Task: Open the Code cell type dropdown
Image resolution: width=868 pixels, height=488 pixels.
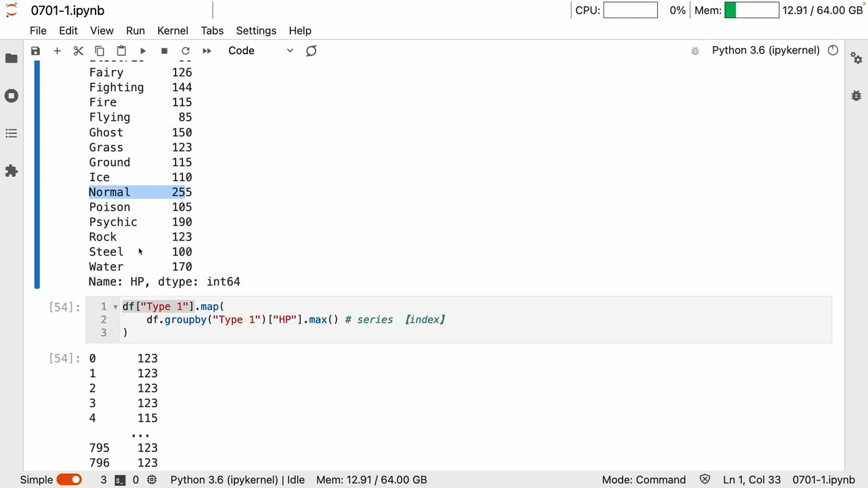Action: coord(260,51)
